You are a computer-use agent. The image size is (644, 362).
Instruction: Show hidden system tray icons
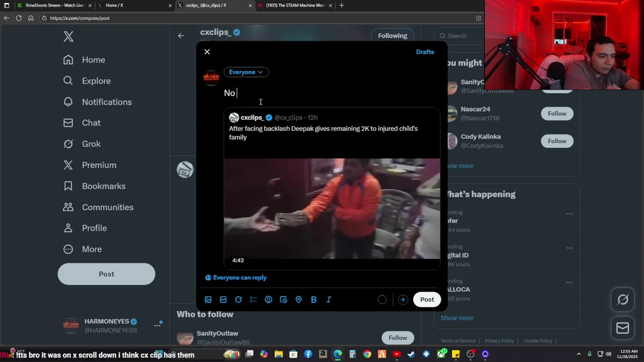579,354
